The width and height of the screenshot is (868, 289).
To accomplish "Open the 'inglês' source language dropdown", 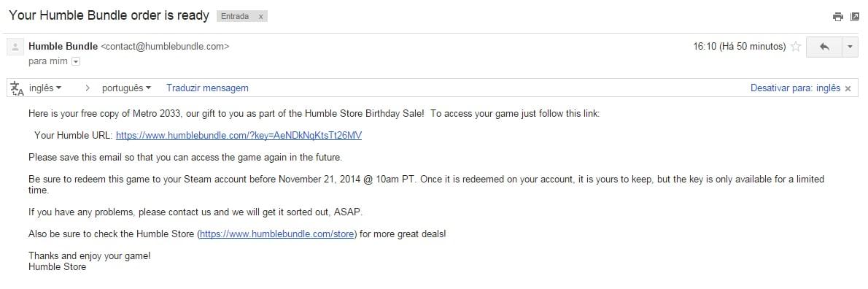I will click(44, 88).
